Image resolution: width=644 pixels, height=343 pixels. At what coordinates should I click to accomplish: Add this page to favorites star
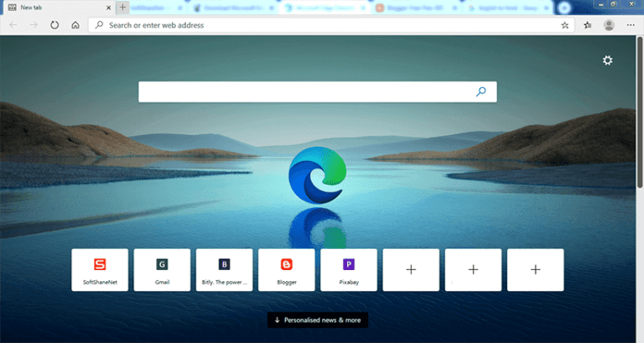(564, 25)
